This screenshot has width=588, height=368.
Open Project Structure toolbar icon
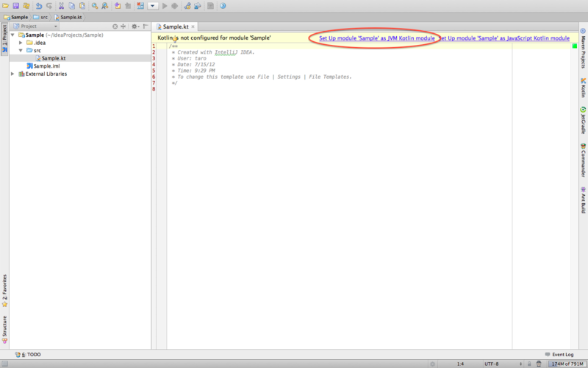click(x=197, y=6)
